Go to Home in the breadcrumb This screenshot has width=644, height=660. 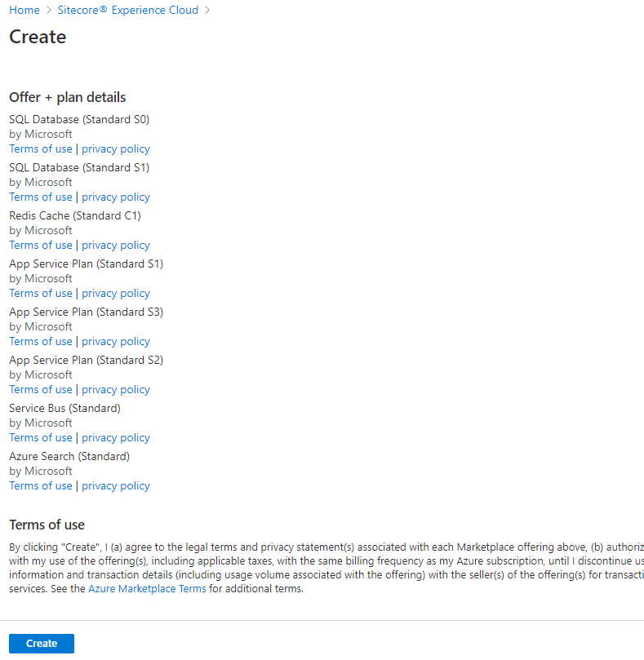point(24,11)
